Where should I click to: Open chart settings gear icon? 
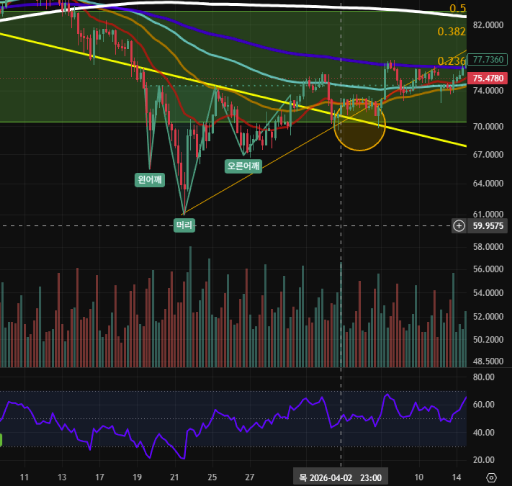pos(491,478)
